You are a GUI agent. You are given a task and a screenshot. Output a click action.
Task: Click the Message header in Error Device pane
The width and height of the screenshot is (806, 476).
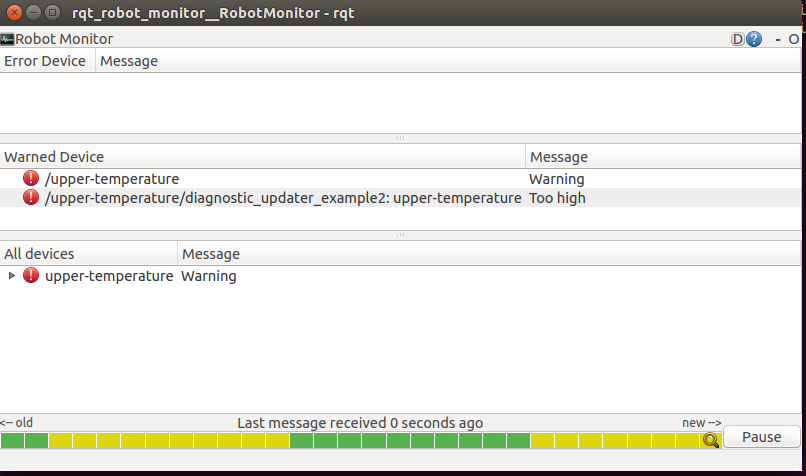click(x=448, y=61)
